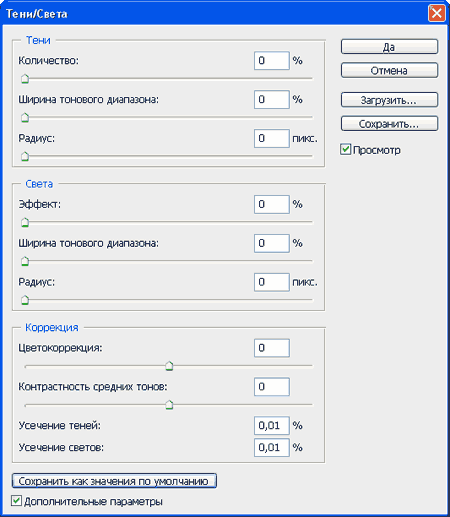Click the Контрастность средних тонов slider handle
The height and width of the screenshot is (517, 450).
(x=169, y=405)
